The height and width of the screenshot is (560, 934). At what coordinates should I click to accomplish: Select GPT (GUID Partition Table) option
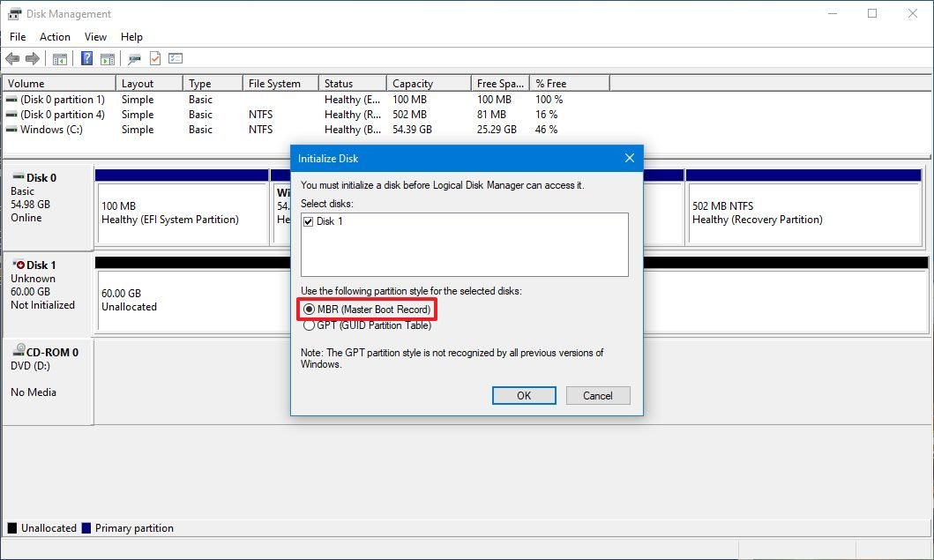pos(309,325)
